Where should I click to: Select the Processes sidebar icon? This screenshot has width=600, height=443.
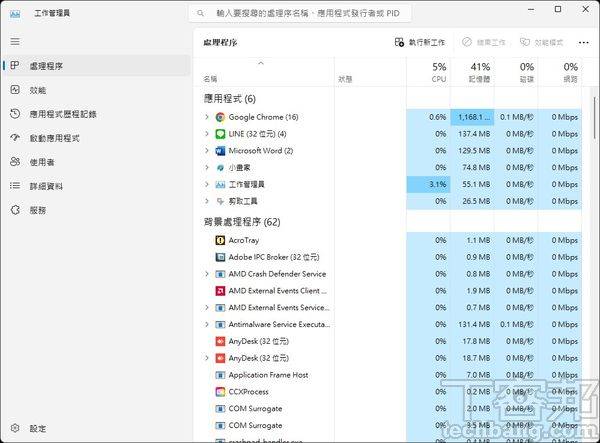pyautogui.click(x=15, y=65)
